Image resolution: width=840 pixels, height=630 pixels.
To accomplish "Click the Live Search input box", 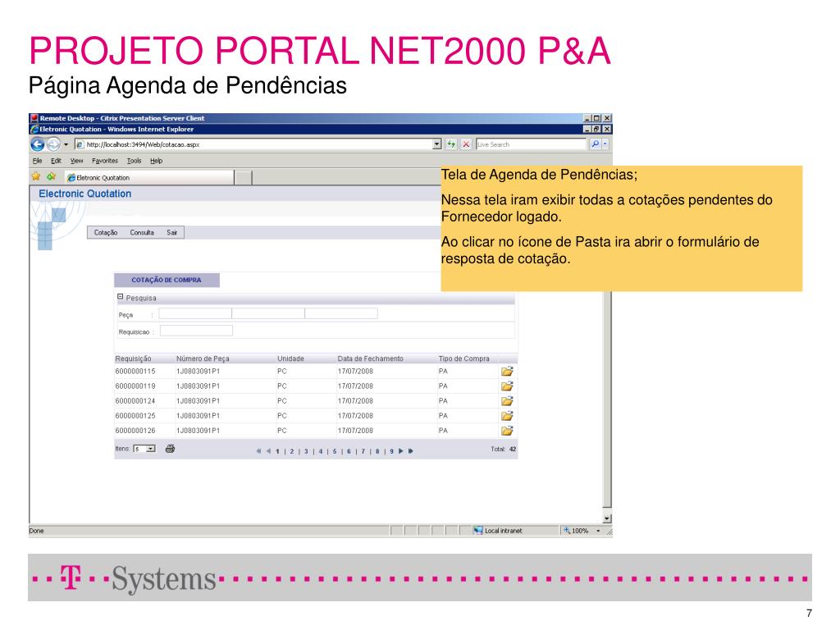I will point(531,144).
